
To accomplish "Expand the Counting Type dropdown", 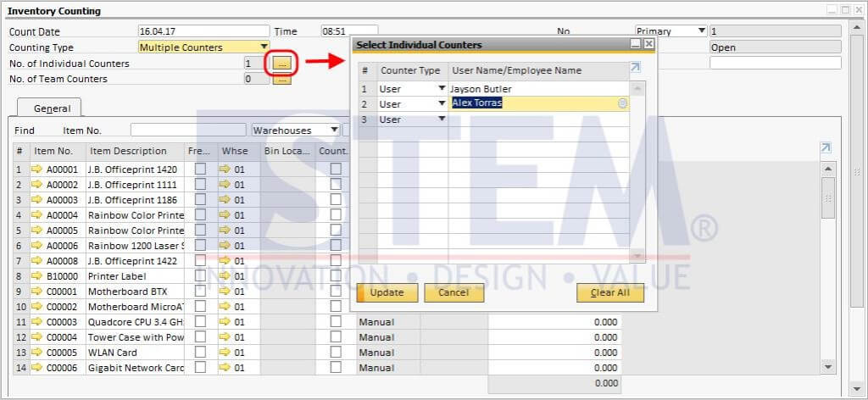I will click(264, 47).
